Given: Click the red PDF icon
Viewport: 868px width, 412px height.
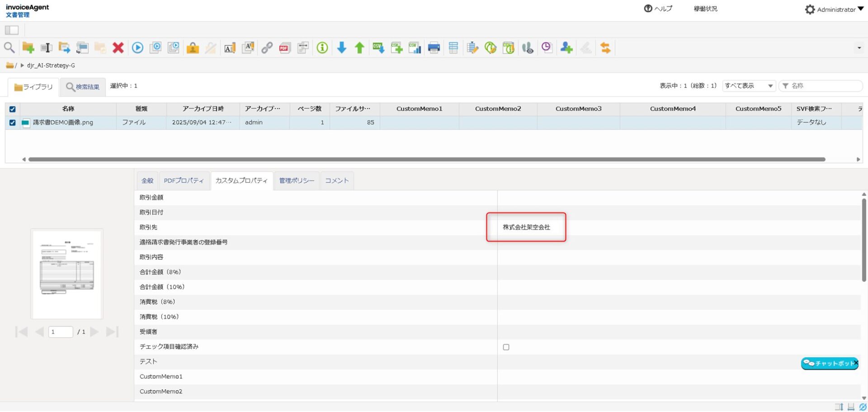Looking at the screenshot, I should (284, 47).
